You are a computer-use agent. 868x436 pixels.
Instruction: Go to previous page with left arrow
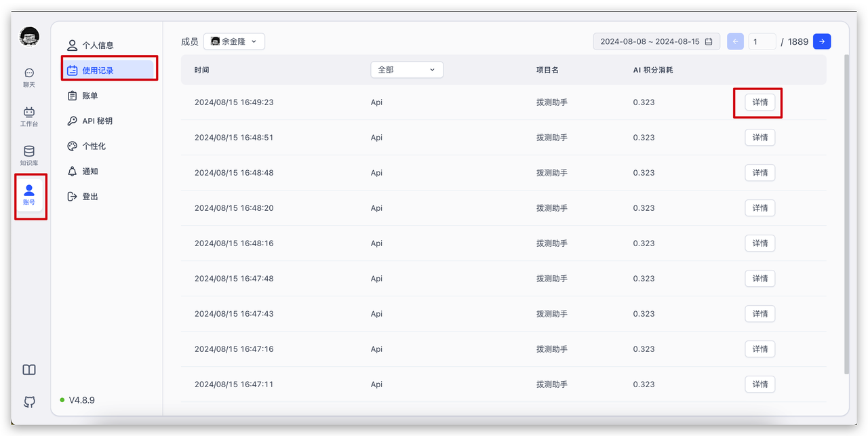click(735, 41)
